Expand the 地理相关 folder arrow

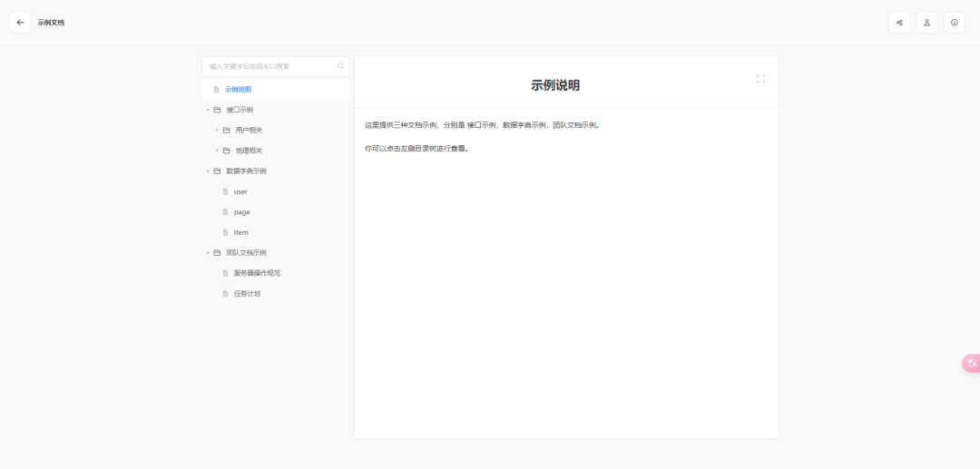[x=216, y=151]
